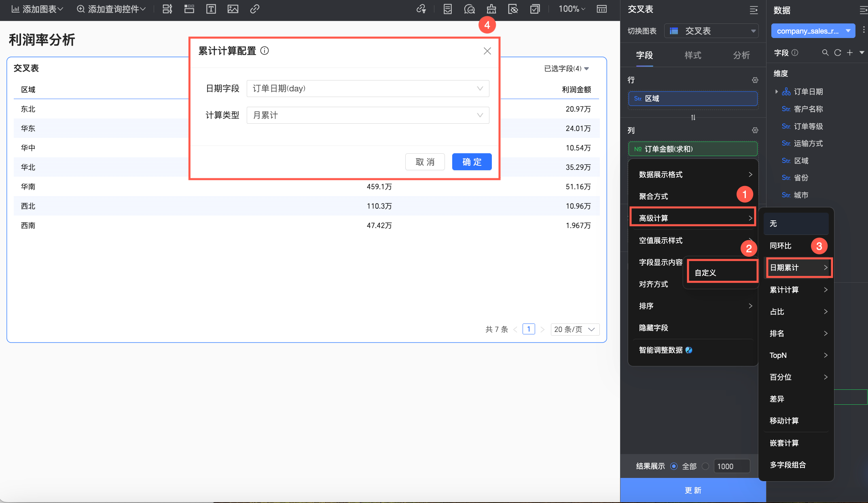Click the page layout icon next to zoom
868x503 pixels.
pyautogui.click(x=602, y=9)
